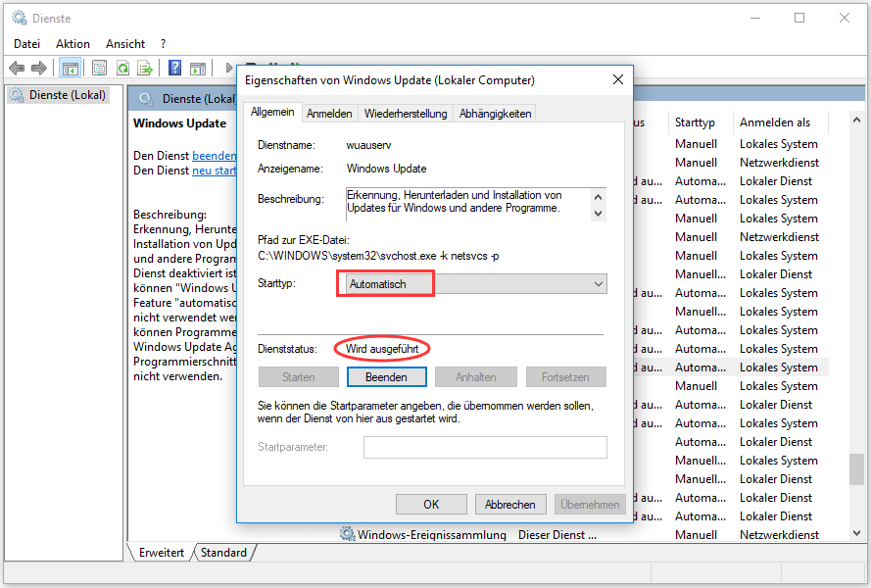
Task: Click the Forward arrow in the toolbar
Action: pyautogui.click(x=39, y=69)
